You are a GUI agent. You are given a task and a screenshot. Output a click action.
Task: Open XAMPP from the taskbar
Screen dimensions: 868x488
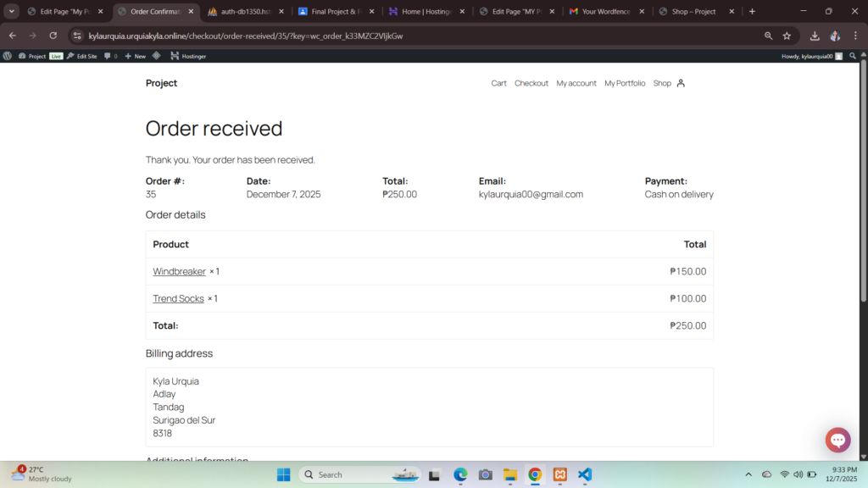559,474
